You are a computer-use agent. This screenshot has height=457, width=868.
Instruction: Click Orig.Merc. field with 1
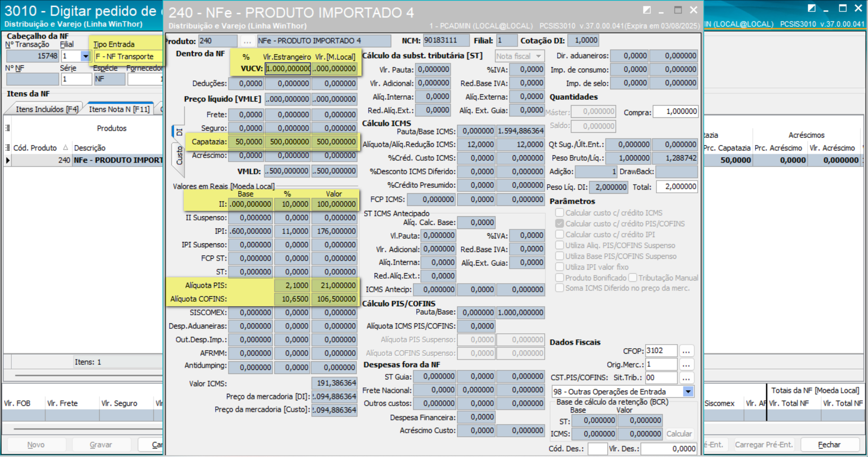(x=661, y=364)
